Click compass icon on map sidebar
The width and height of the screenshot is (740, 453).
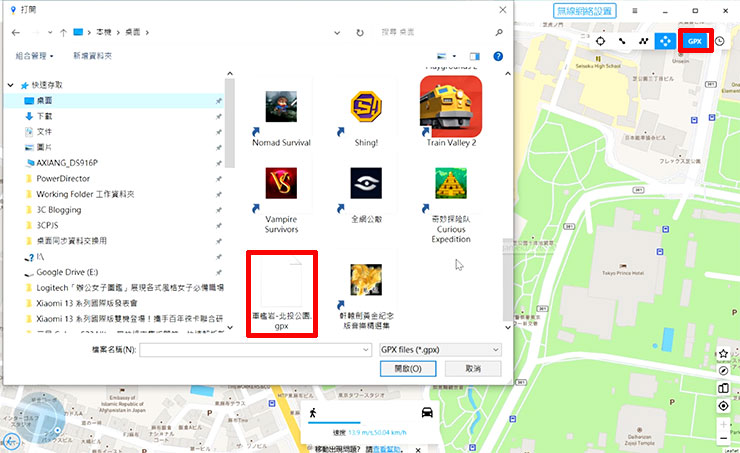tap(723, 370)
